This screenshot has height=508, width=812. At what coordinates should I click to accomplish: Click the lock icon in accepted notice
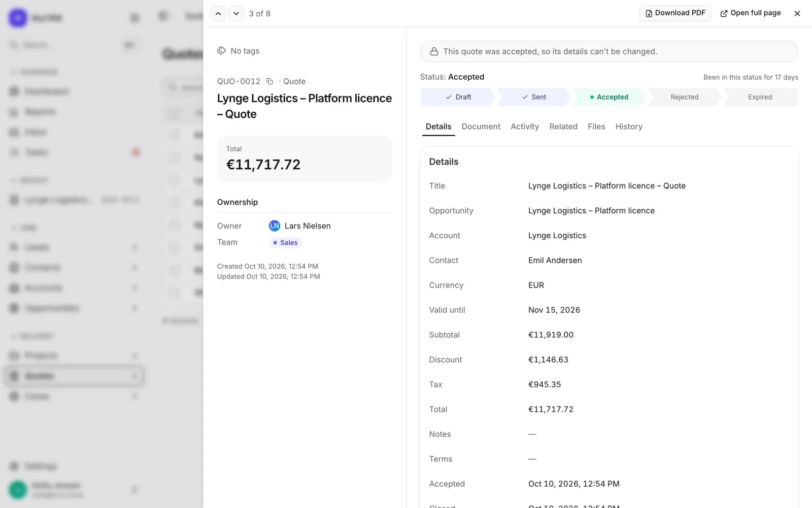(434, 51)
